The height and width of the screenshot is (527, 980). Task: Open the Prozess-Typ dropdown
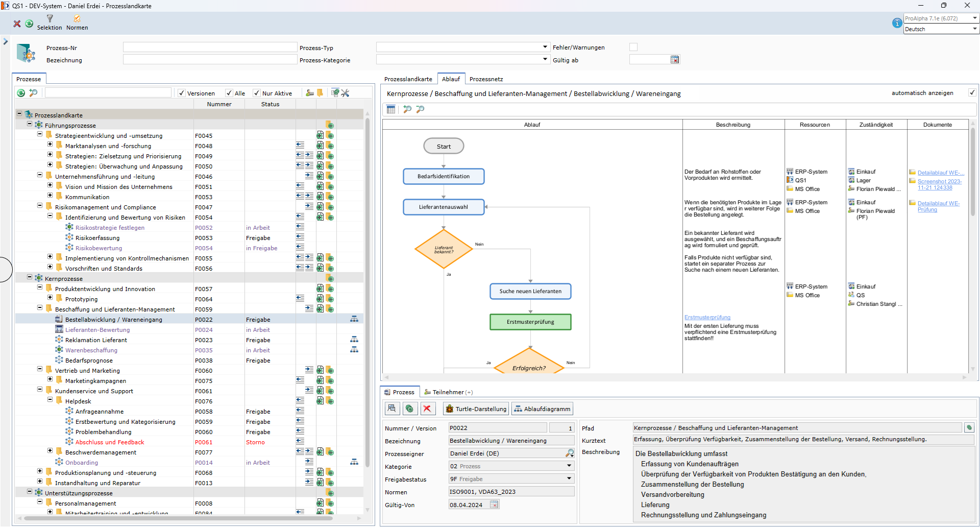545,47
